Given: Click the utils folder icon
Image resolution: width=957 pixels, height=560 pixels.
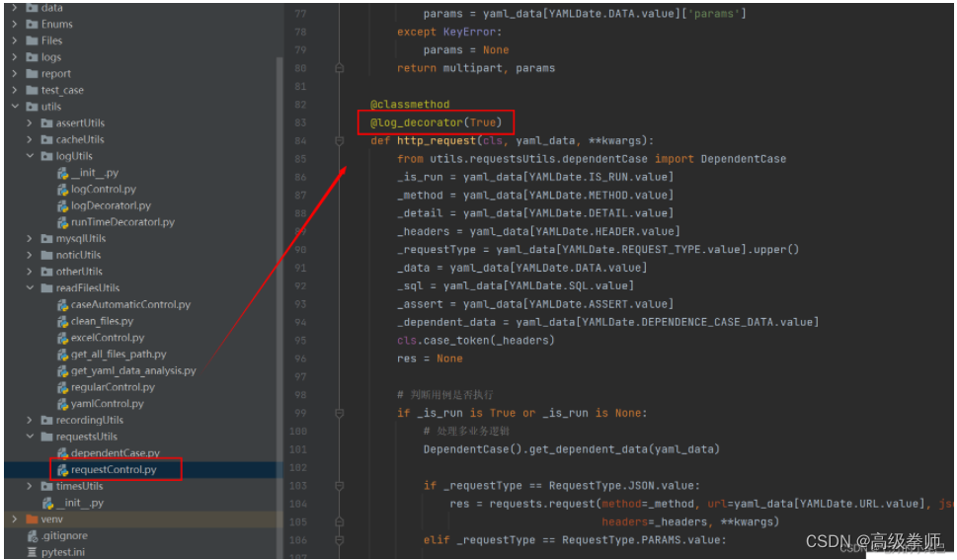Looking at the screenshot, I should click(32, 107).
